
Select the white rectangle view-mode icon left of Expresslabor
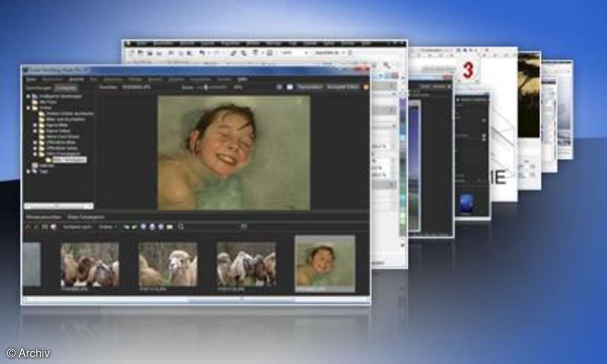[x=290, y=87]
